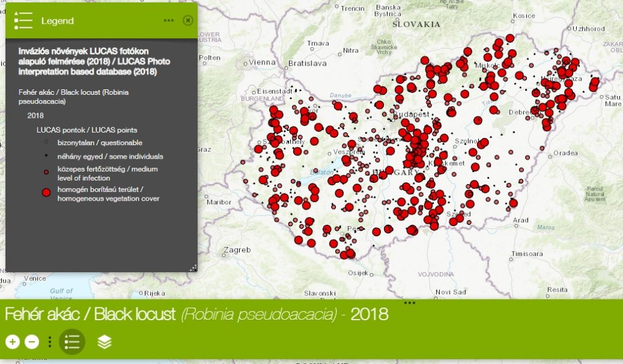Click the Legend list icon in panel header
Image resolution: width=623 pixels, height=364 pixels.
pyautogui.click(x=23, y=20)
